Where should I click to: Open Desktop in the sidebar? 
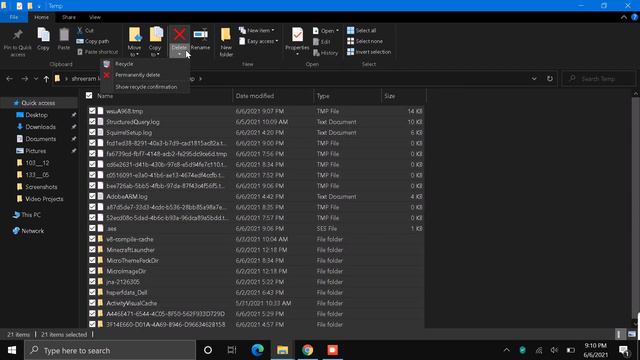point(36,115)
